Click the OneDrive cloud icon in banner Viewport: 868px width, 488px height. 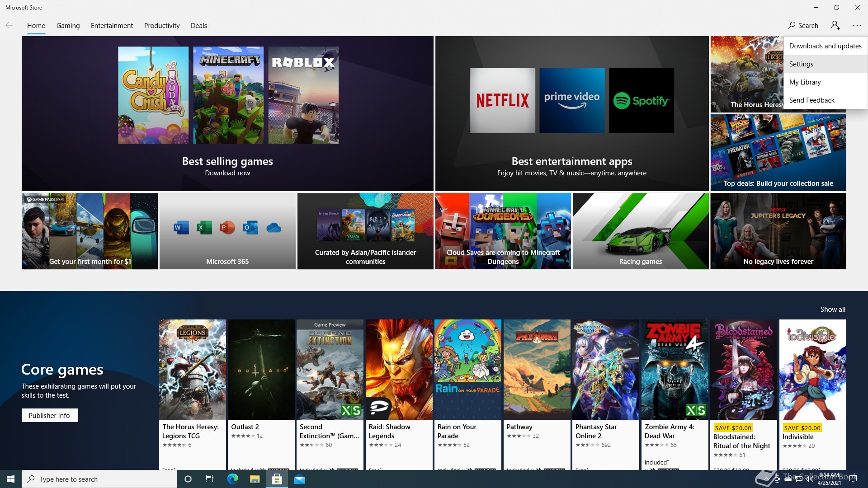[x=274, y=228]
